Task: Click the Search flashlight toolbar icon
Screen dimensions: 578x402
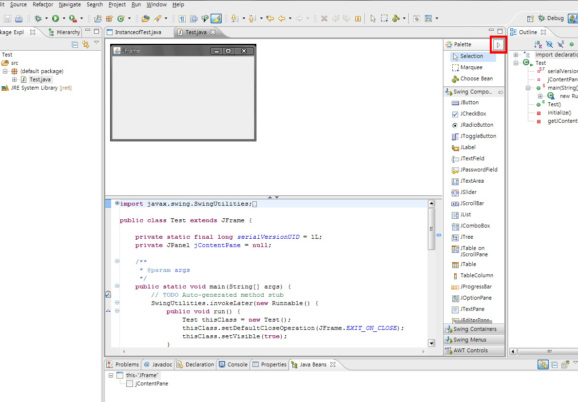Action: (158, 18)
